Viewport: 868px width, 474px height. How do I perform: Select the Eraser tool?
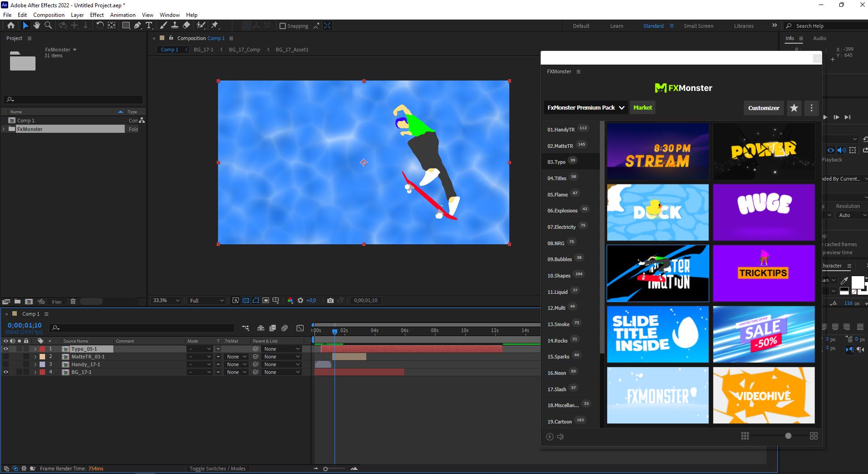click(186, 25)
